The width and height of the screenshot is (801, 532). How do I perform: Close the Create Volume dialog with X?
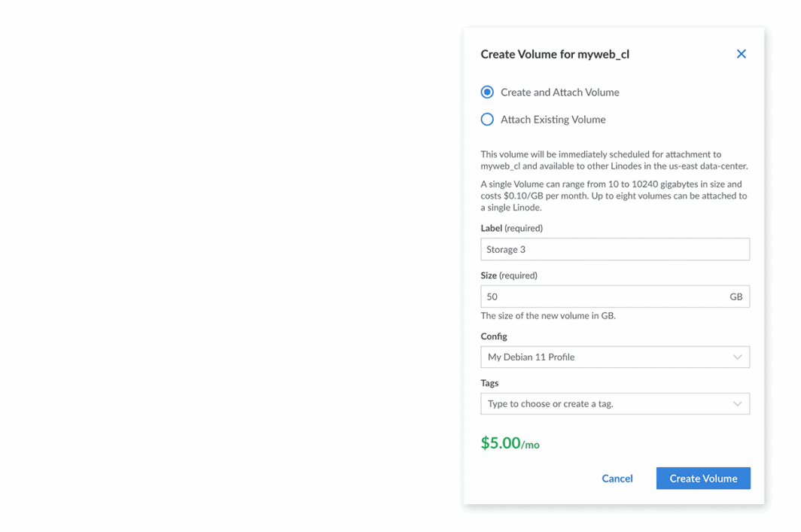[x=741, y=54]
